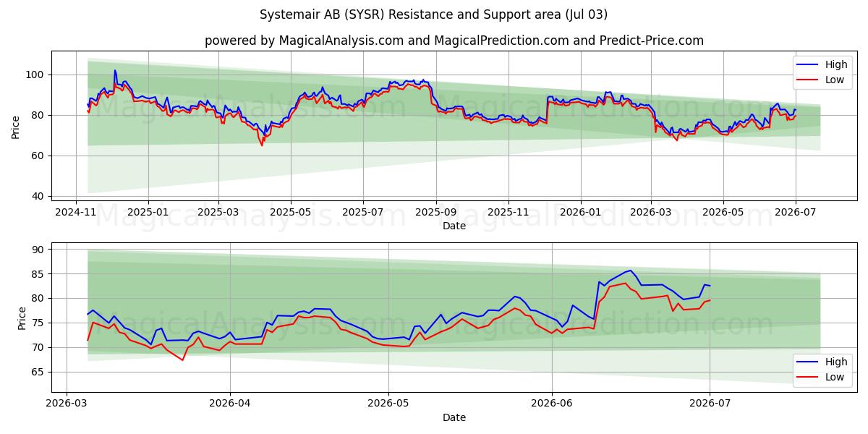Click 'Low' in the upper chart legend
The width and height of the screenshot is (868, 434).
click(x=834, y=80)
